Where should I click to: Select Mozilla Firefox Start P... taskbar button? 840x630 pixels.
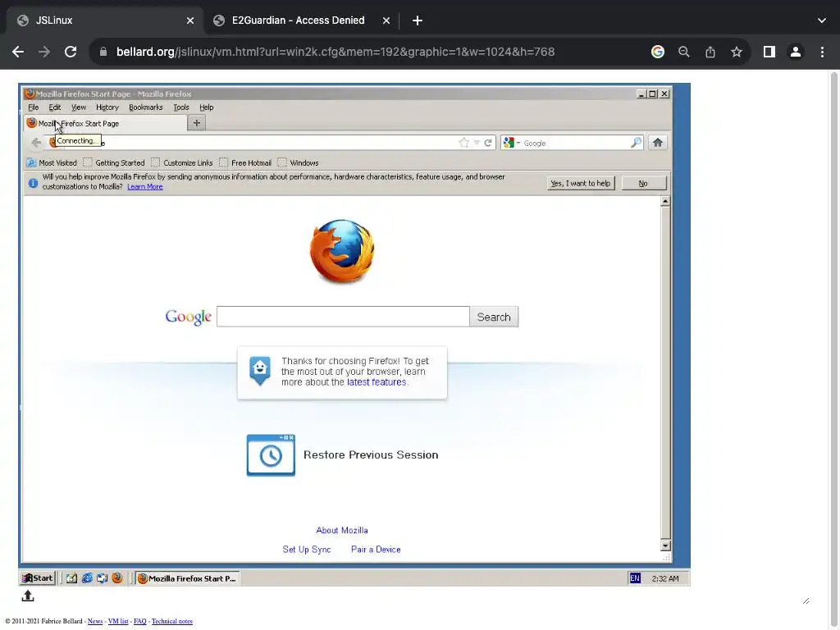coord(187,578)
